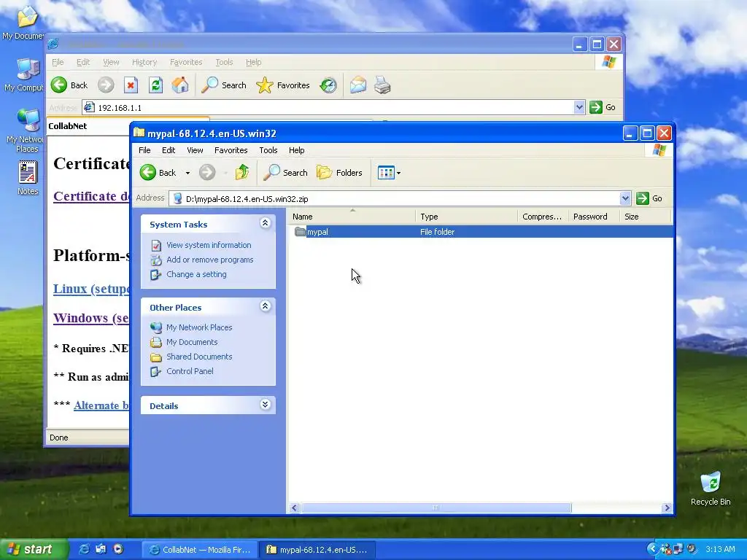Viewport: 747px width, 560px height.
Task: Expand the browser address dropdown
Action: point(578,108)
